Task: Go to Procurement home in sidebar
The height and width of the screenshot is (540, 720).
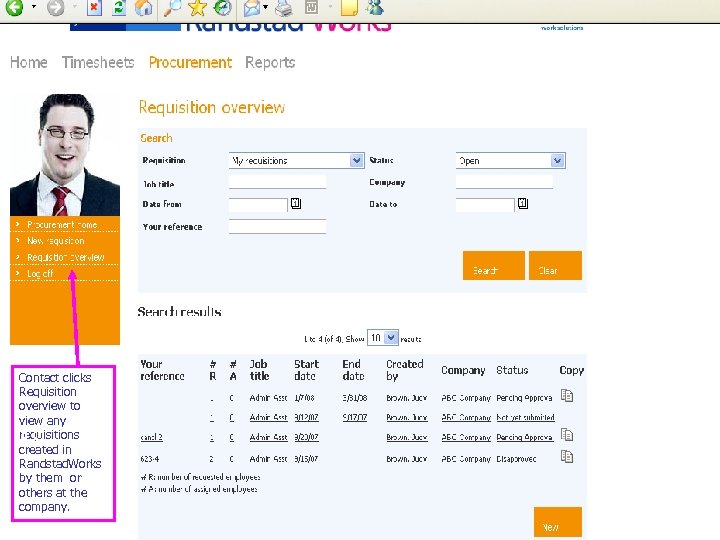Action: coord(64,225)
